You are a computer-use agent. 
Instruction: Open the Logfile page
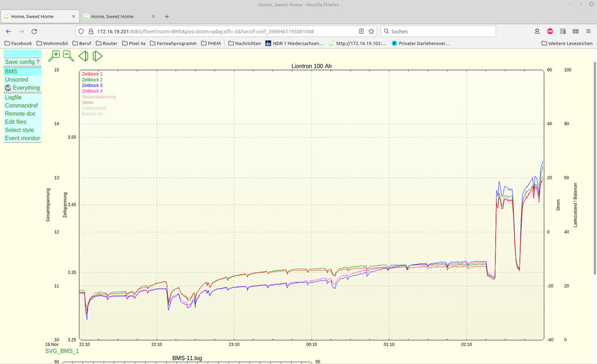point(13,97)
